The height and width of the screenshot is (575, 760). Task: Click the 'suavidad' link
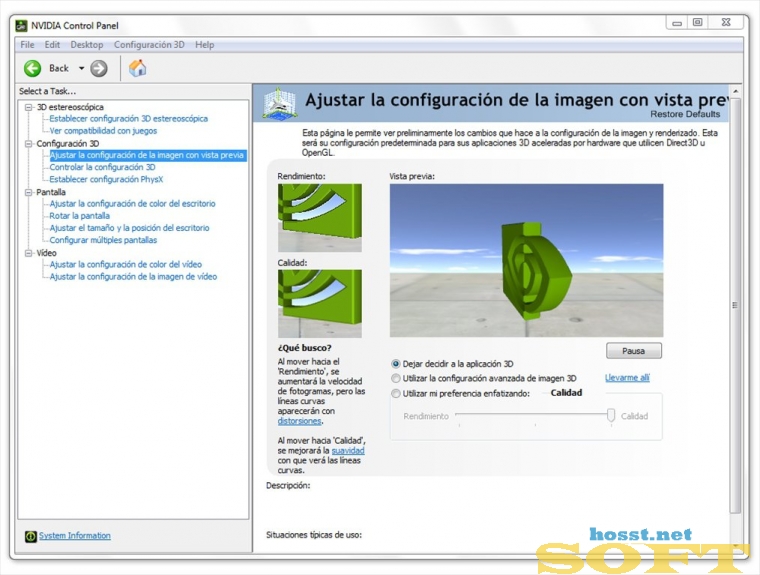point(348,450)
